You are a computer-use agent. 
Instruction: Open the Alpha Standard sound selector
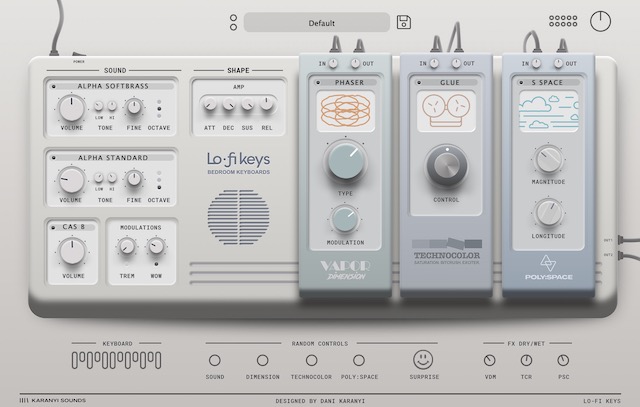point(113,158)
